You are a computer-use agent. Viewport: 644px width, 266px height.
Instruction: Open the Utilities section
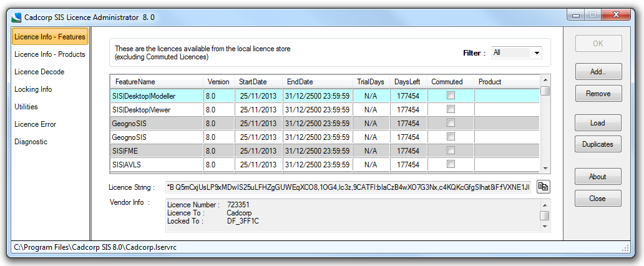point(26,107)
